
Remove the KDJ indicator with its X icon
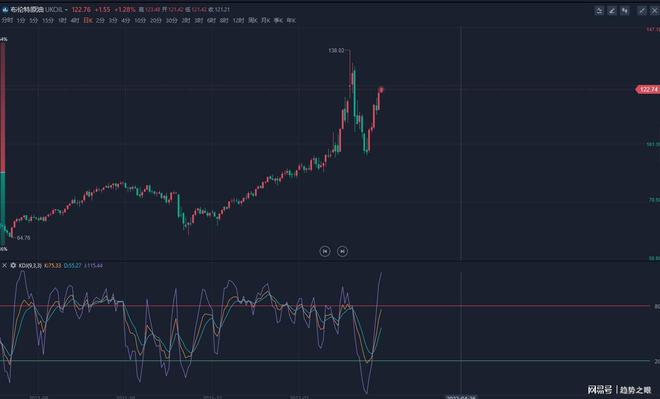coord(4,266)
